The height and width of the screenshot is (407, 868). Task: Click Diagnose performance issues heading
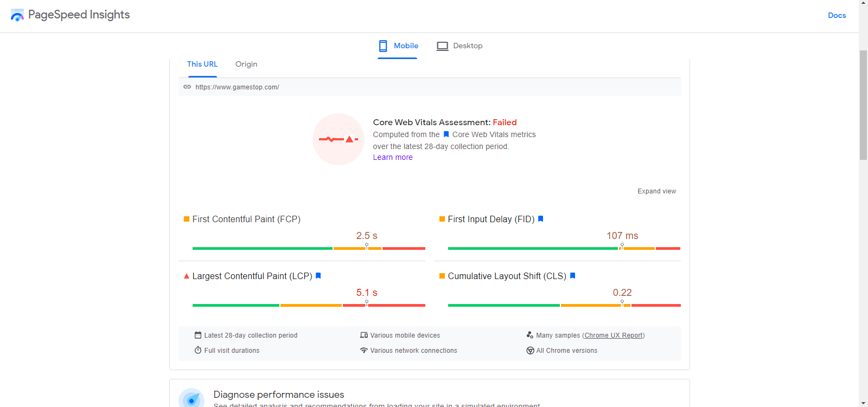[279, 395]
